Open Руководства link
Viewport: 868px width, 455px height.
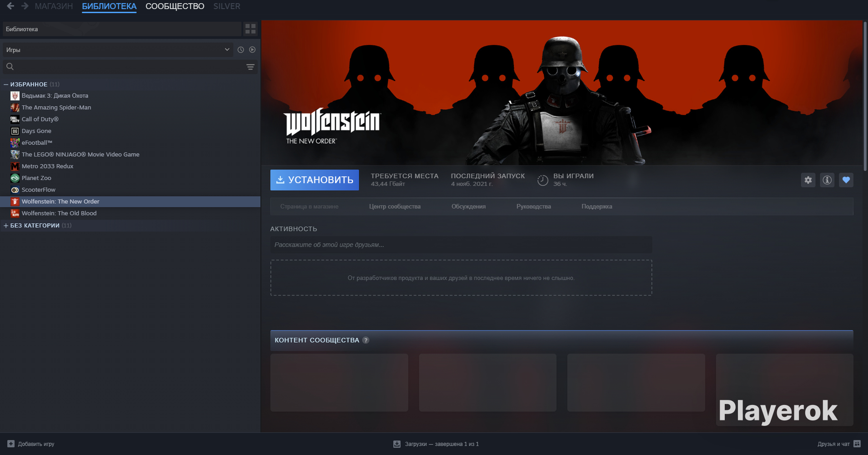533,207
